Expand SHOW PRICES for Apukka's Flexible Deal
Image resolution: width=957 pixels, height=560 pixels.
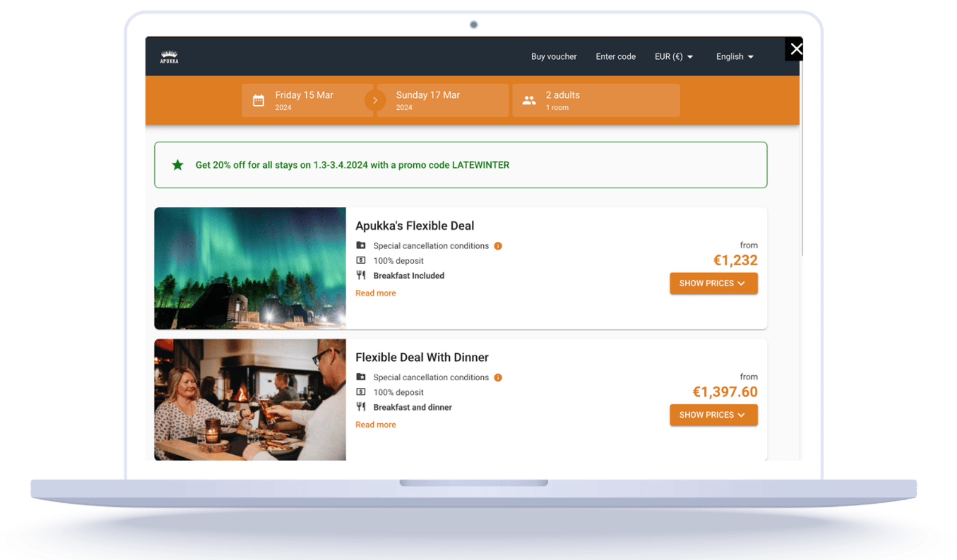[x=714, y=283]
